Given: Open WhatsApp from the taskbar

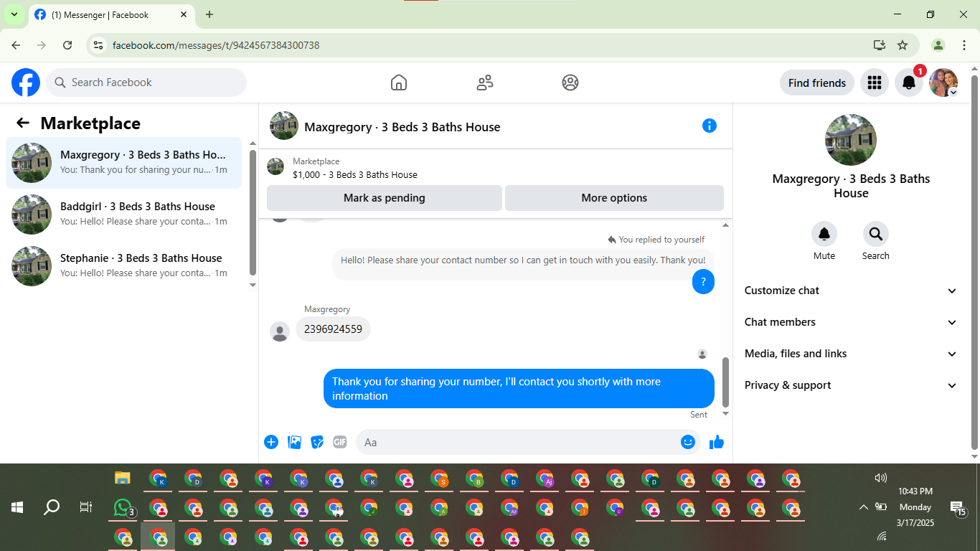Looking at the screenshot, I should pyautogui.click(x=123, y=508).
